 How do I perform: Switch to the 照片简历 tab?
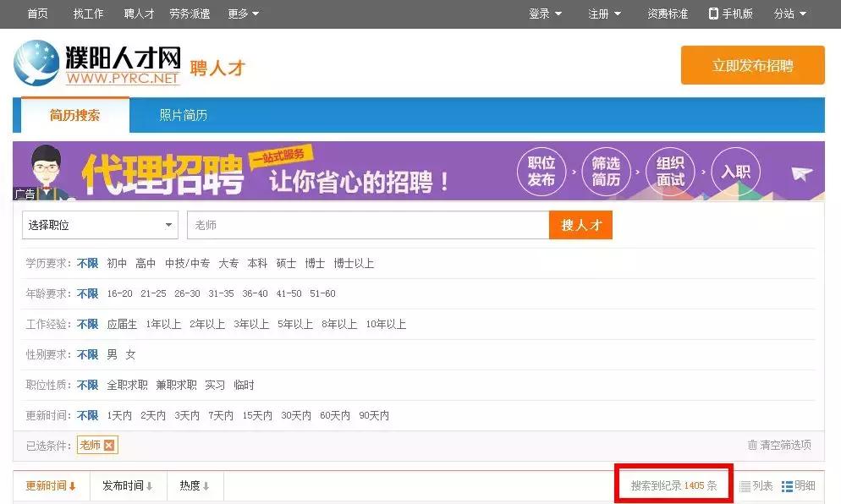click(181, 115)
